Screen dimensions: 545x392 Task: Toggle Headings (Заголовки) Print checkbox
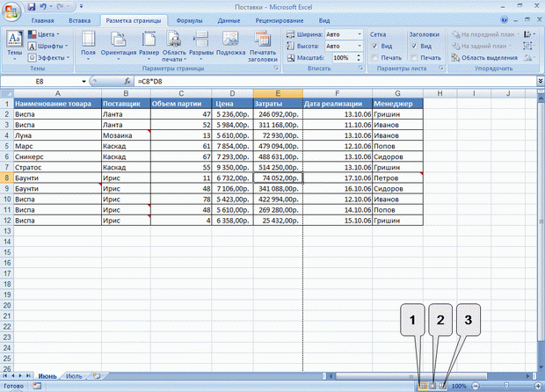(414, 58)
